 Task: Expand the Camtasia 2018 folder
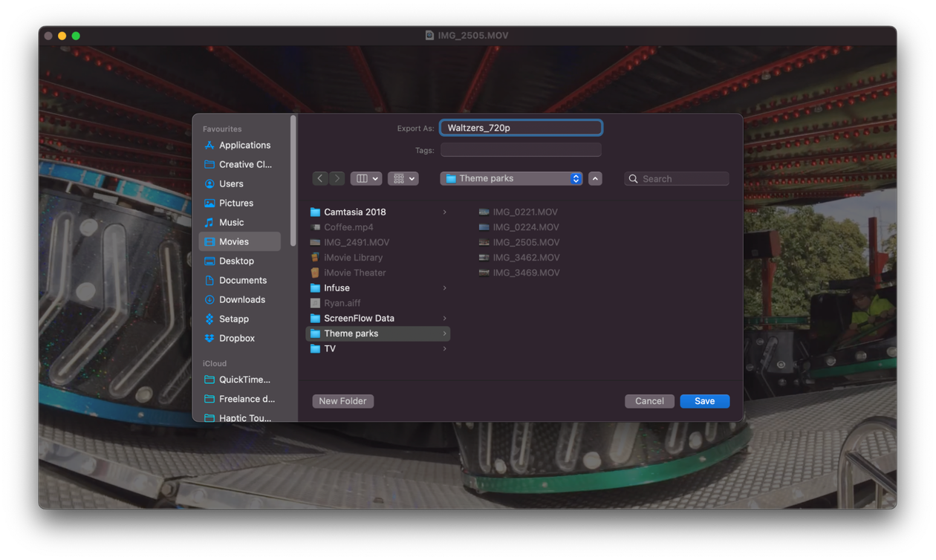[x=354, y=212]
